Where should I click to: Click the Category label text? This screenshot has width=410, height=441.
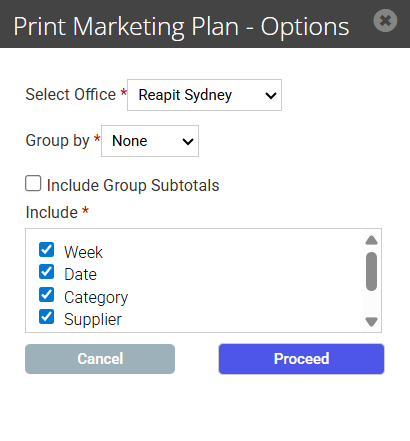pyautogui.click(x=96, y=297)
